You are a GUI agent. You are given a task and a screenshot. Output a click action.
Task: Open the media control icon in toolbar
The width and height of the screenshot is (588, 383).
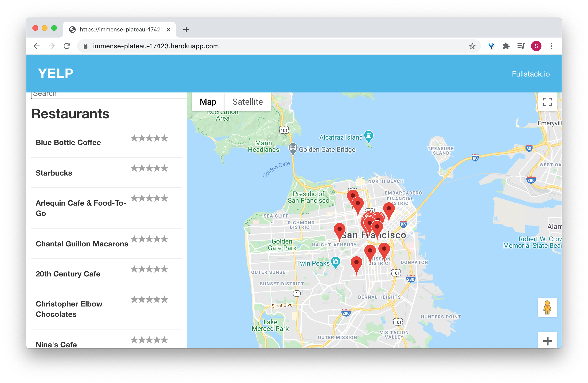521,46
